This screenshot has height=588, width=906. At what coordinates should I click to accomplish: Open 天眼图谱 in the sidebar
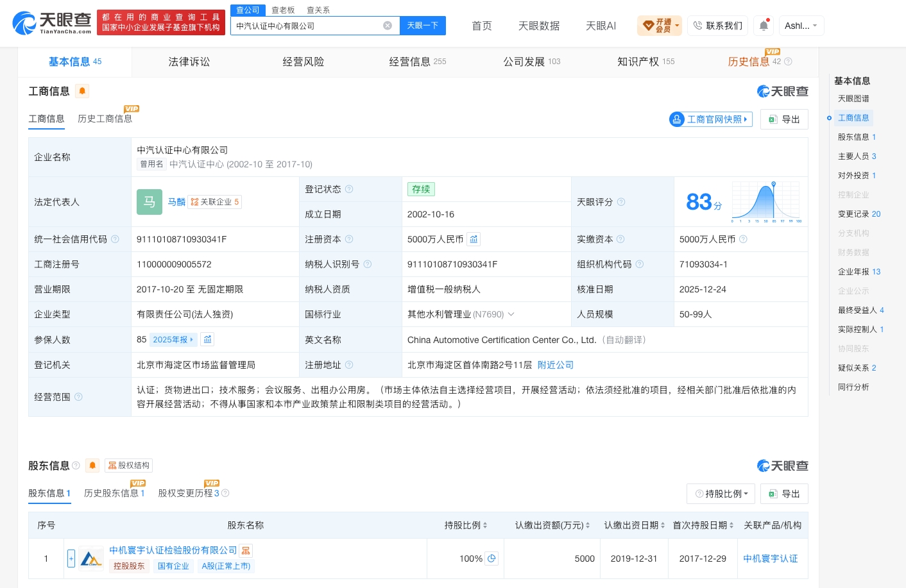click(853, 99)
